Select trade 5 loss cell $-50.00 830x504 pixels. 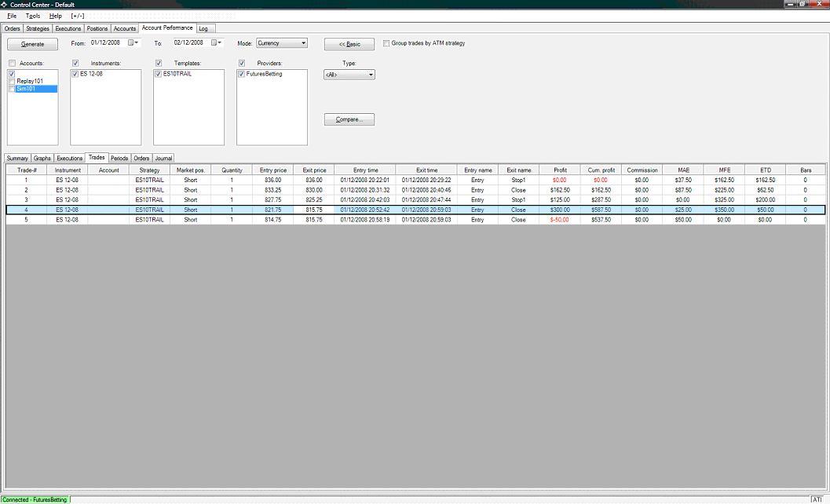pos(560,220)
